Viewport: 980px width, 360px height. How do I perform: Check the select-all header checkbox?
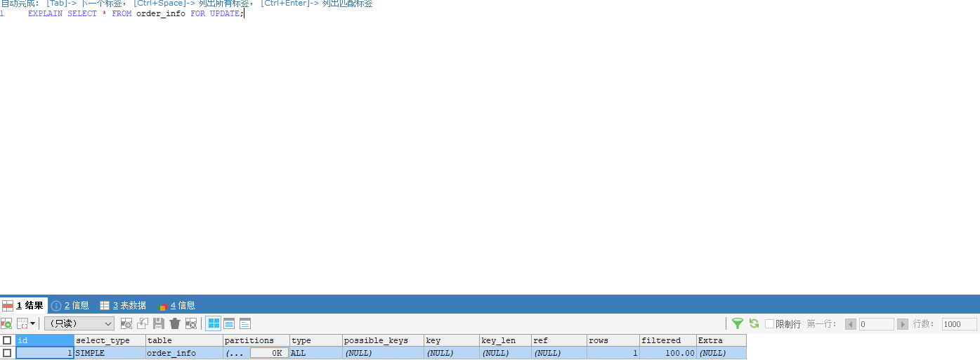pyautogui.click(x=7, y=340)
